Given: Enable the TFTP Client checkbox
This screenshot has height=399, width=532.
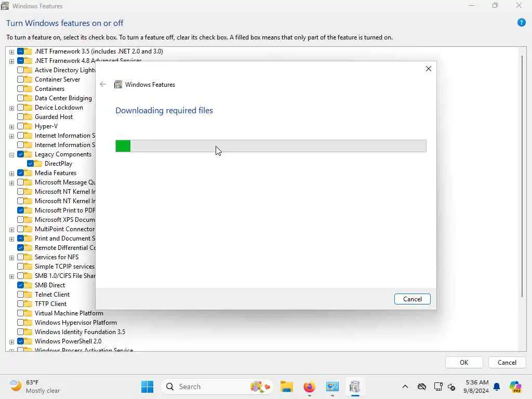Looking at the screenshot, I should [20, 303].
